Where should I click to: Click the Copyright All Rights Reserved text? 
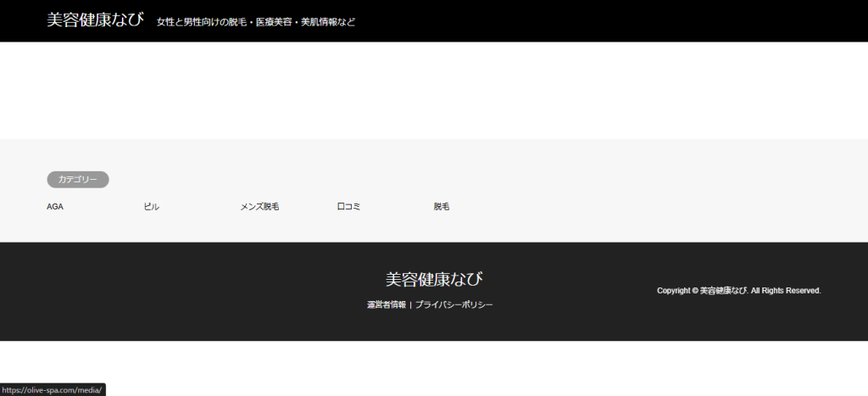[x=738, y=291]
